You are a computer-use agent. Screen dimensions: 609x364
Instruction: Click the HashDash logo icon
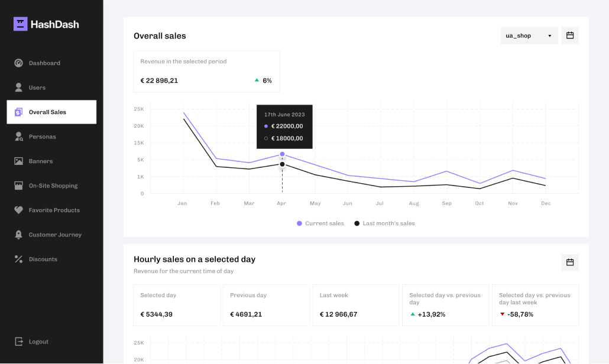19,24
